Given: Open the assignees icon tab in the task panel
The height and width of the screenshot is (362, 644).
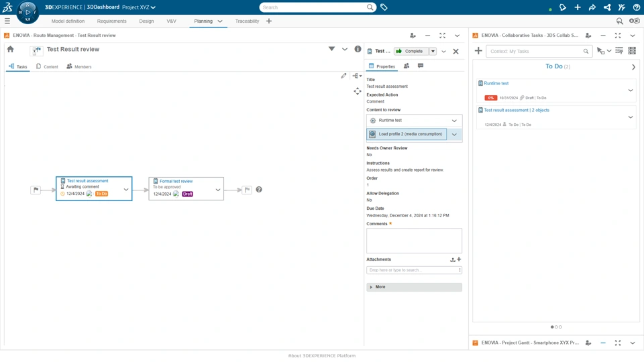Looking at the screenshot, I should [x=407, y=66].
